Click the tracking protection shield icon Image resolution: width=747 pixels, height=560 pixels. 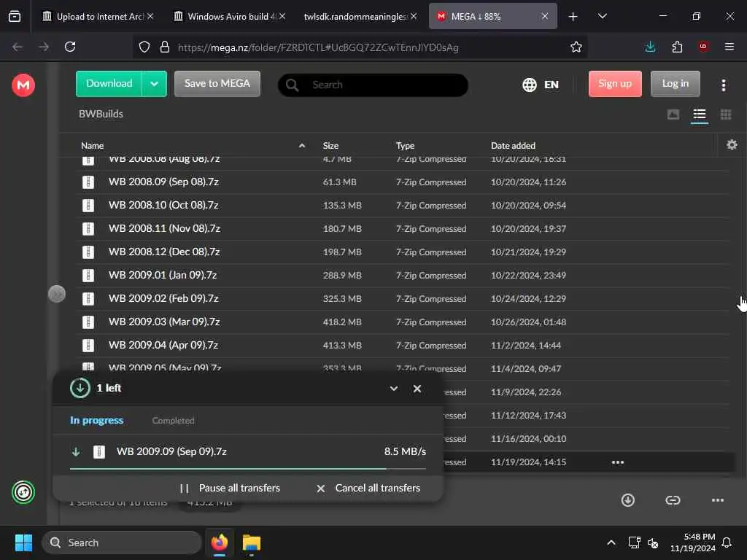coord(144,47)
